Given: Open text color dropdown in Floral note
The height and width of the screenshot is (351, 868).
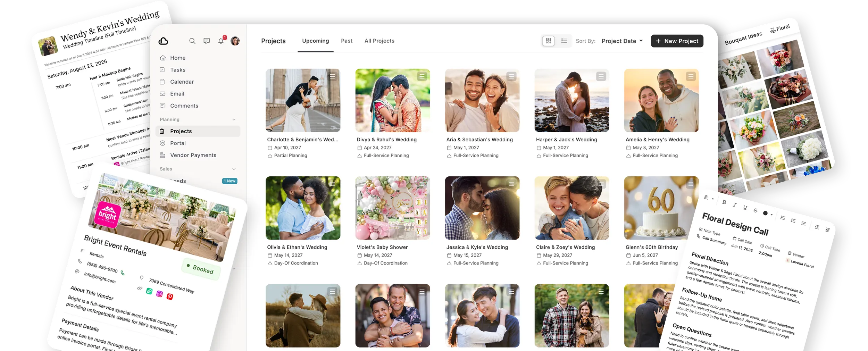Looking at the screenshot, I should [767, 214].
